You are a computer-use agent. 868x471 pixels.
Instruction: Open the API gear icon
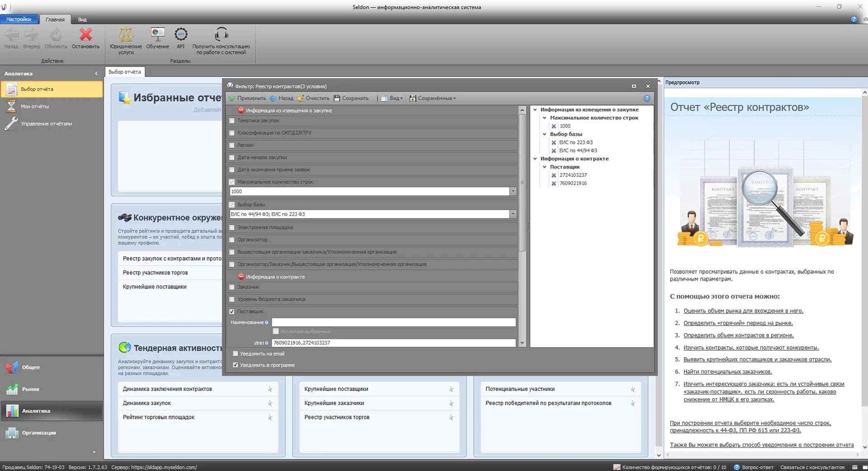181,34
